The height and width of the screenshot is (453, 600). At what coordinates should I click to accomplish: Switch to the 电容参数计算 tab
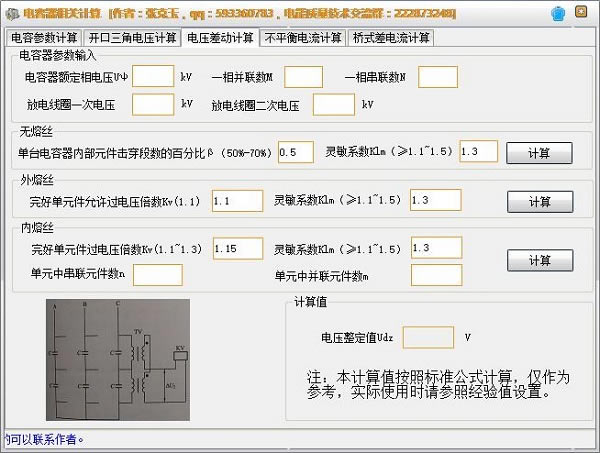(x=43, y=38)
